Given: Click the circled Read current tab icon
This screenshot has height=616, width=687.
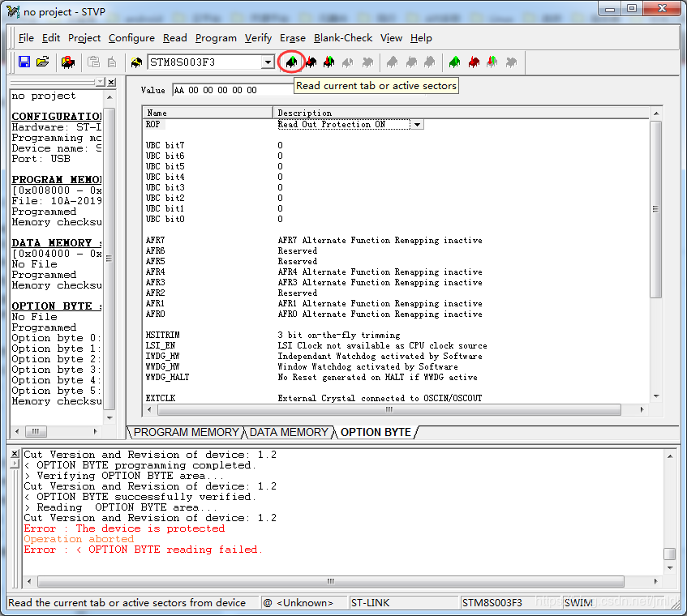Looking at the screenshot, I should (291, 62).
